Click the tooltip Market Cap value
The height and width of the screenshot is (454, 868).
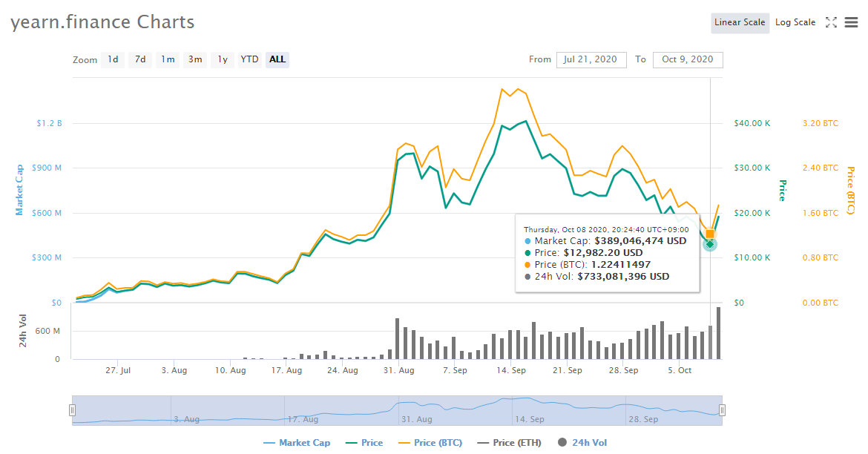point(640,241)
